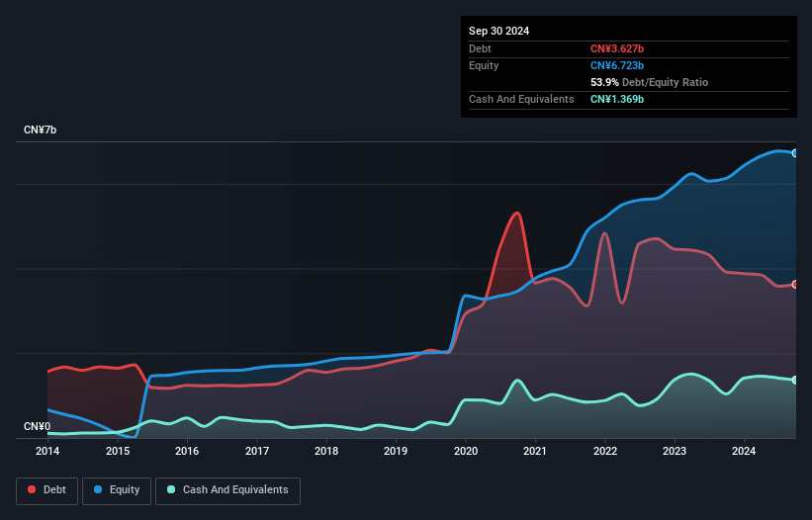Click the red Debt endpoint marker
This screenshot has width=812, height=520.
coord(794,285)
